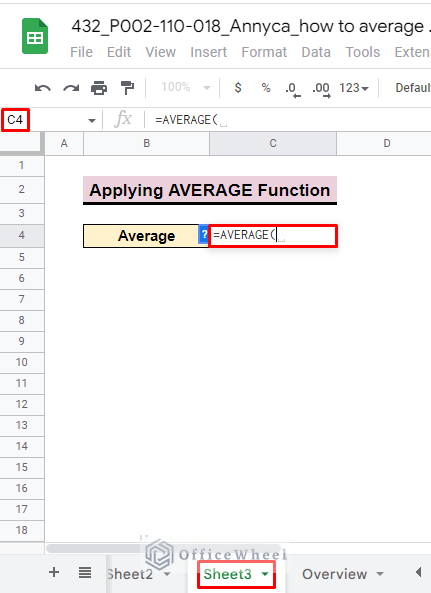Undo the last action
The width and height of the screenshot is (431, 593).
(x=43, y=88)
